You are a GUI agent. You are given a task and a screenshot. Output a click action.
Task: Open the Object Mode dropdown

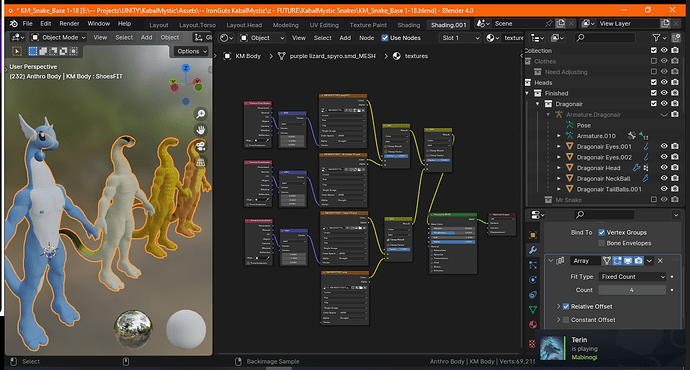[x=58, y=37]
